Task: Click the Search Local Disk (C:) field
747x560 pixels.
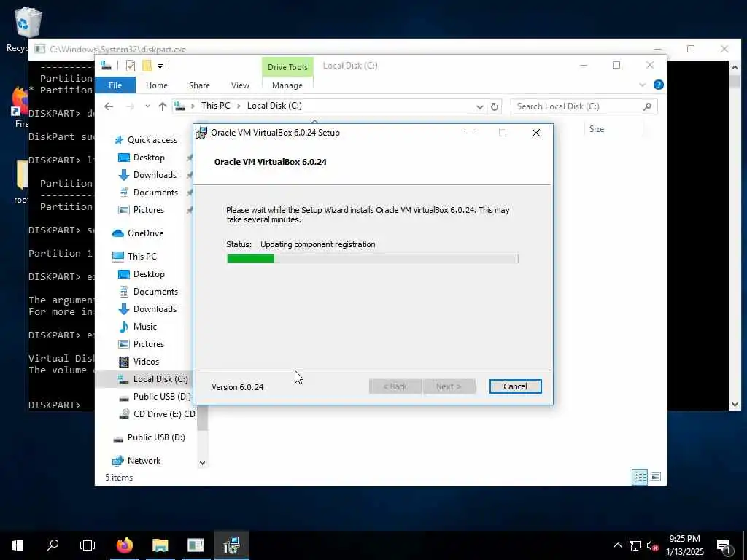Action: pyautogui.click(x=584, y=106)
